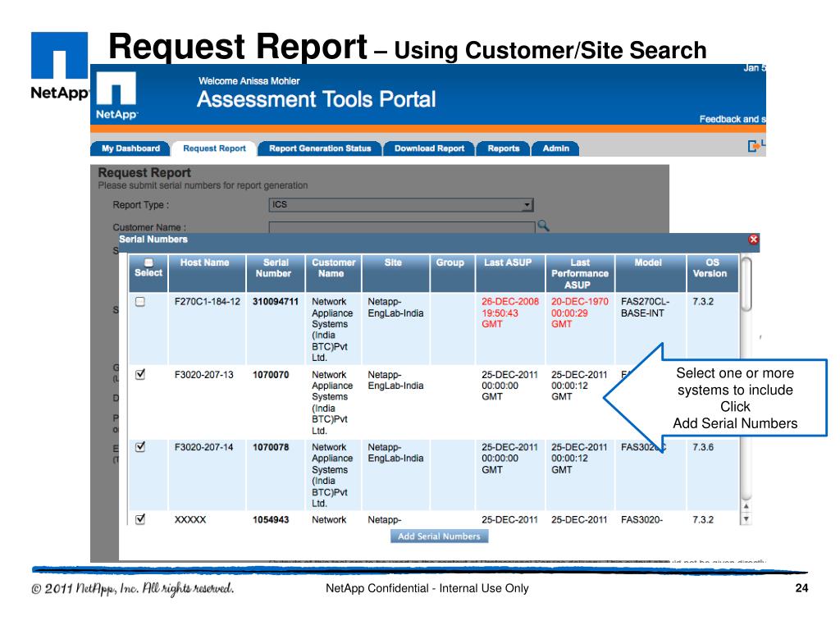Open the My Dashboard tab
This screenshot has height=630, width=840.
[x=130, y=148]
